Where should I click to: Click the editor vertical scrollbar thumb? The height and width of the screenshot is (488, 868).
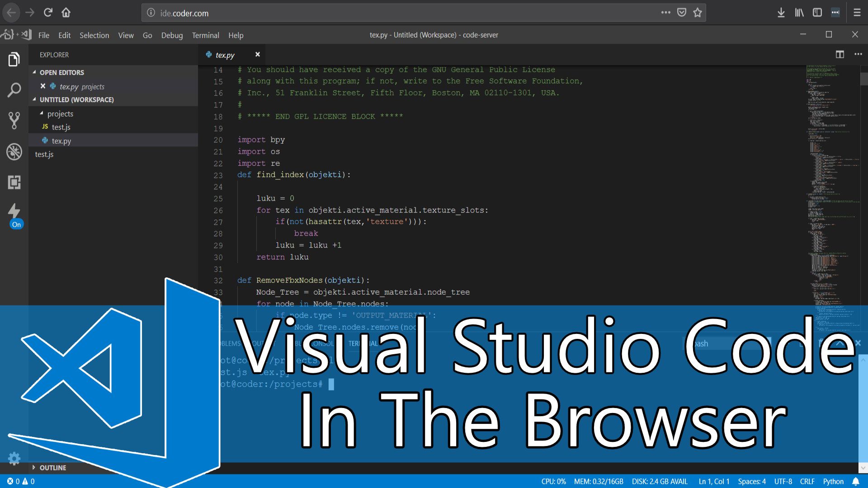coord(863,79)
